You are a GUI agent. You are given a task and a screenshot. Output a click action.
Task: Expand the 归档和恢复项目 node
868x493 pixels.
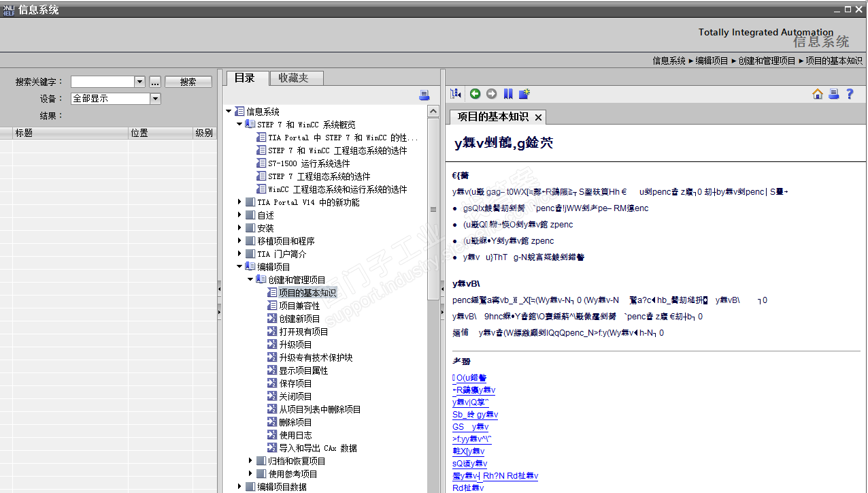(x=250, y=461)
